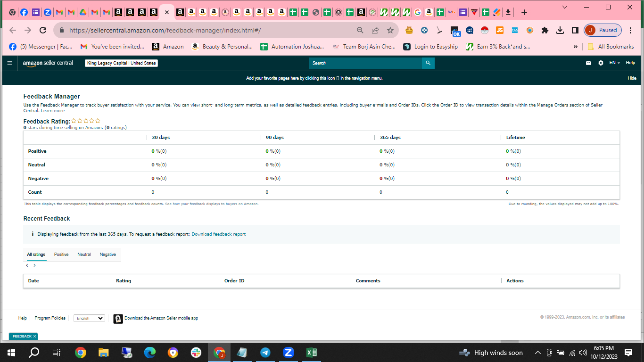Open Chrome three-dot menu
The height and width of the screenshot is (362, 644).
pyautogui.click(x=631, y=30)
